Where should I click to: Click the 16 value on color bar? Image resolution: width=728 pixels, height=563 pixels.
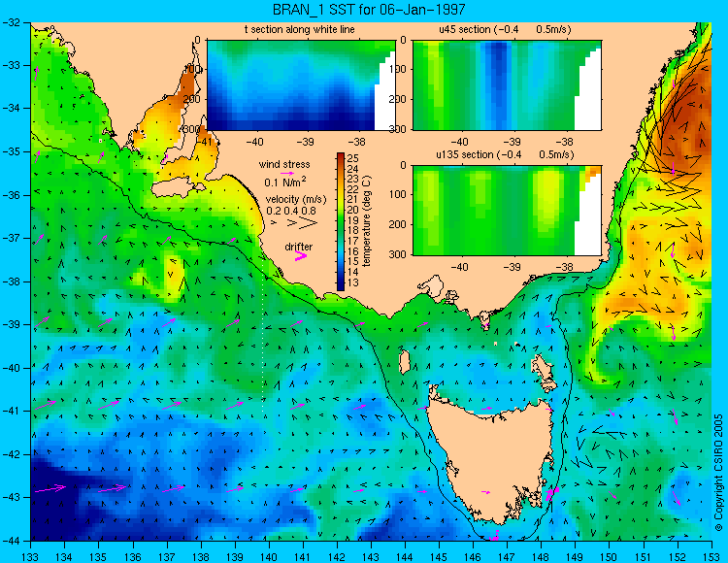pyautogui.click(x=353, y=251)
